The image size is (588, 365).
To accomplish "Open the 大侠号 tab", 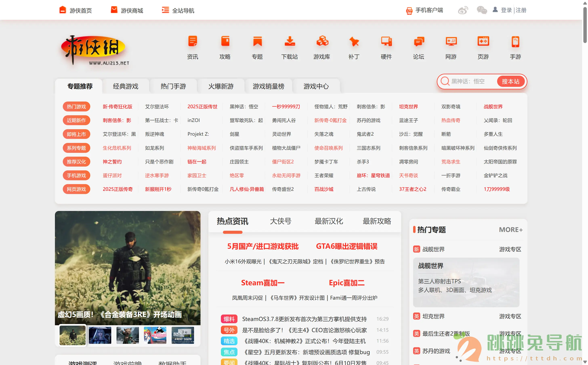I will (x=280, y=221).
